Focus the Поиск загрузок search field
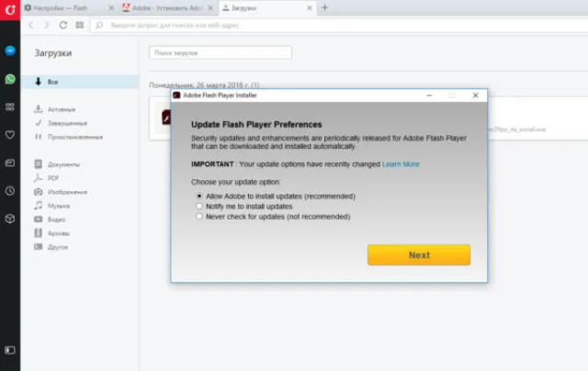Viewport: 588px width, 371px height. coord(220,53)
